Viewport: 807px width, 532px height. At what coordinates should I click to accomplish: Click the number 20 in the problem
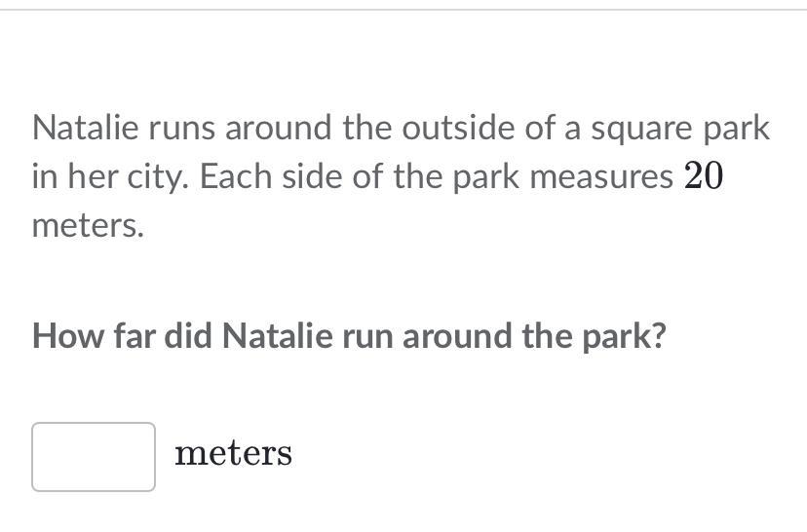coord(703,176)
